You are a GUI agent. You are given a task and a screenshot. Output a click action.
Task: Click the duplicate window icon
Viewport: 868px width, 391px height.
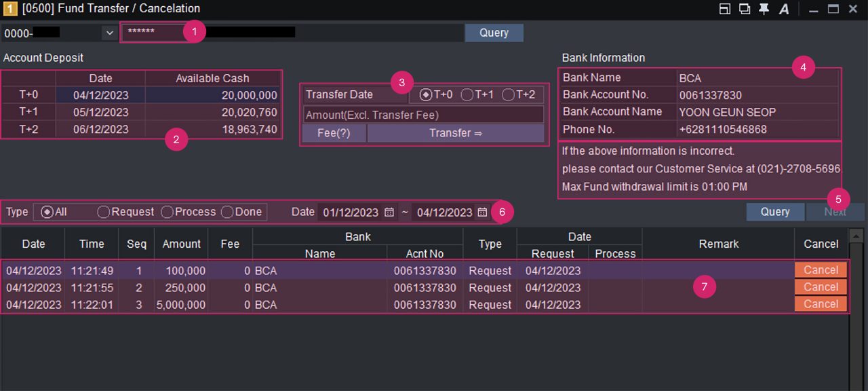tap(745, 9)
